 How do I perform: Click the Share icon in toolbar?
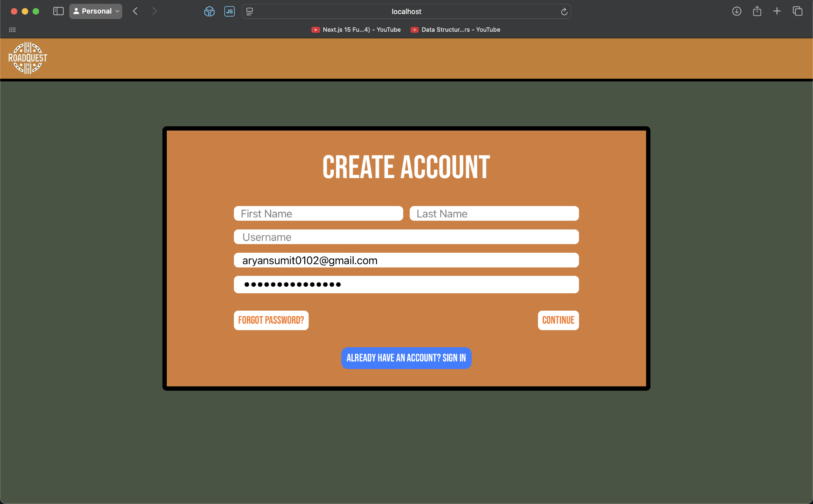coord(757,11)
